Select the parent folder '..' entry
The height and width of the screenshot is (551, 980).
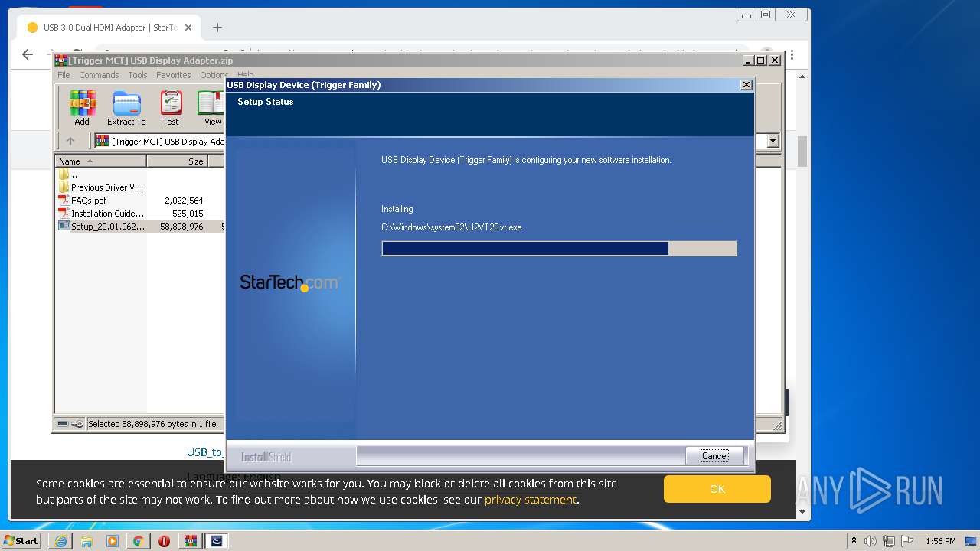pos(74,174)
